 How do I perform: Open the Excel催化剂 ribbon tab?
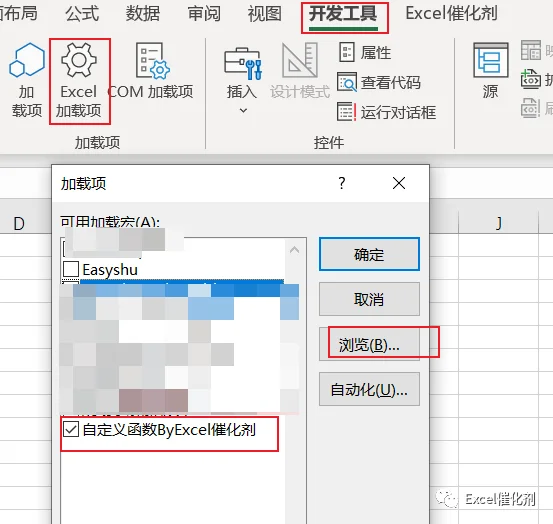(x=451, y=13)
